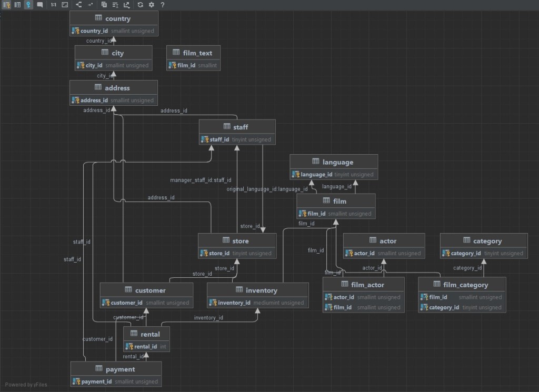
Task: Show comments using speech bubble icon
Action: [x=40, y=5]
